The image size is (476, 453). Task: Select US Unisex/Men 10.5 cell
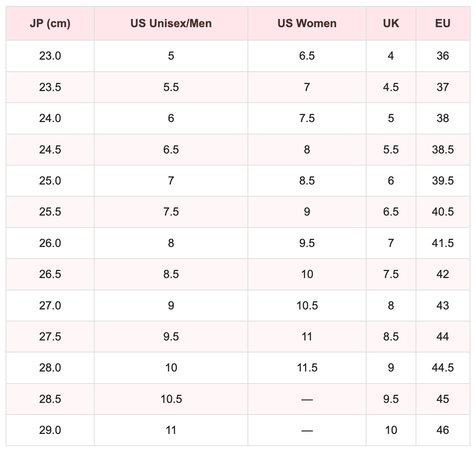pyautogui.click(x=171, y=399)
